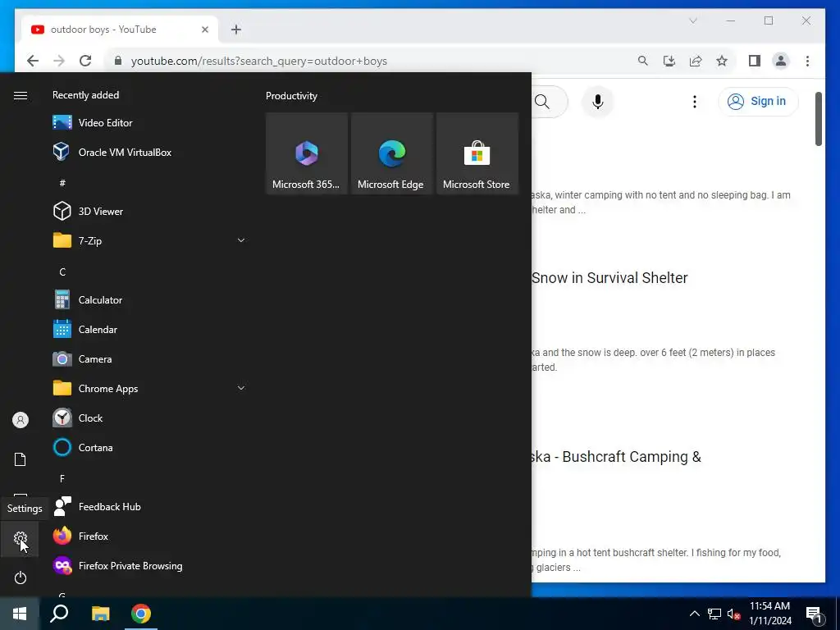Launch Video Editor from Recently added
Viewport: 840px width, 630px height.
click(x=150, y=123)
